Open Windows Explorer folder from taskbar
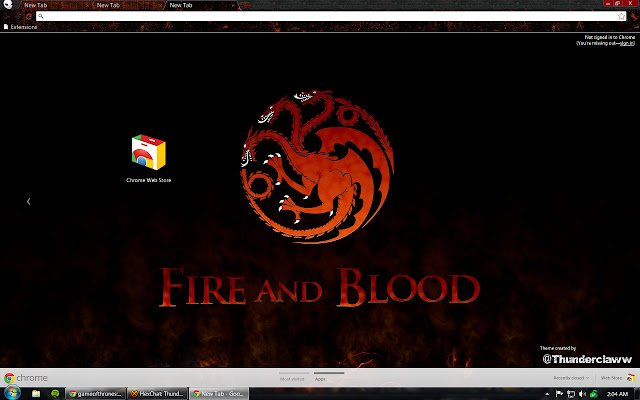Screen dimensions: 640x400 click(36, 394)
